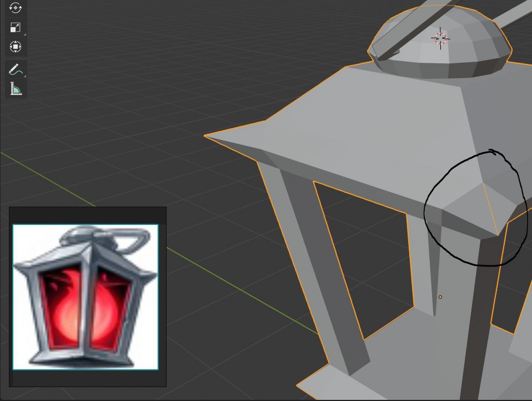
Task: Select the Scale tool
Action: [x=15, y=27]
